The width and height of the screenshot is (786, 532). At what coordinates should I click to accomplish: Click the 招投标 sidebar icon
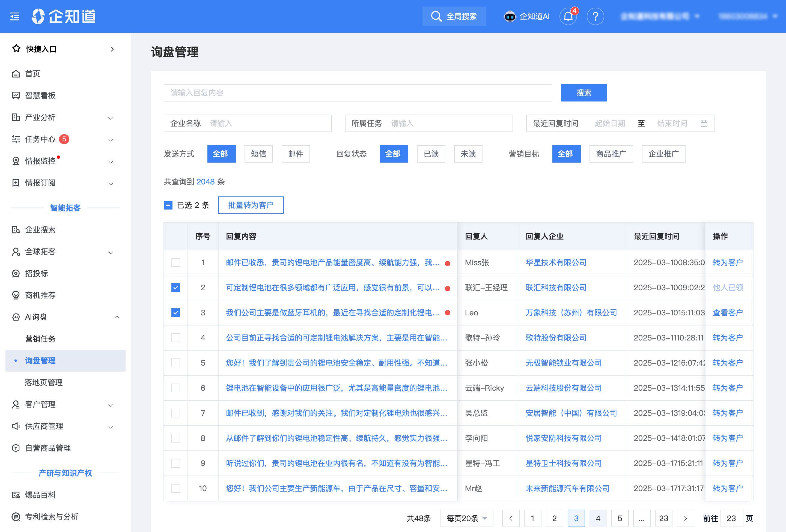pos(16,273)
